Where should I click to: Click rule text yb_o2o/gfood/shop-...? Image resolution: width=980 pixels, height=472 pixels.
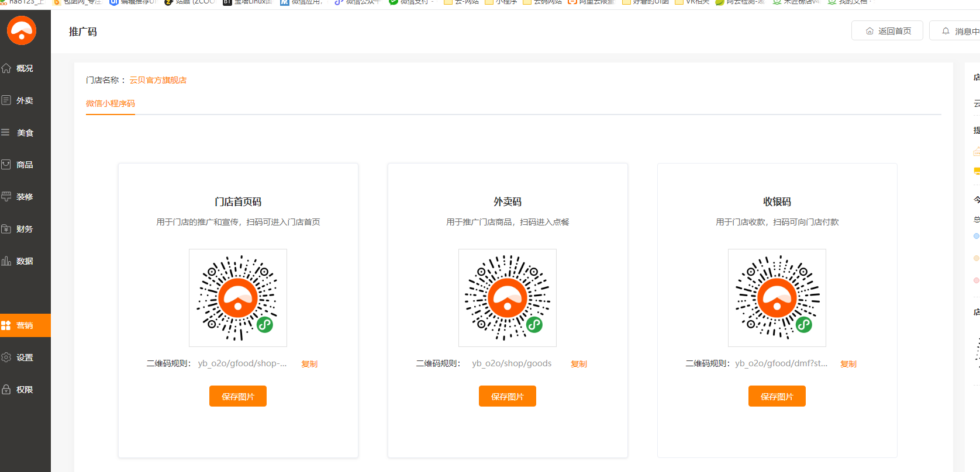click(x=242, y=363)
